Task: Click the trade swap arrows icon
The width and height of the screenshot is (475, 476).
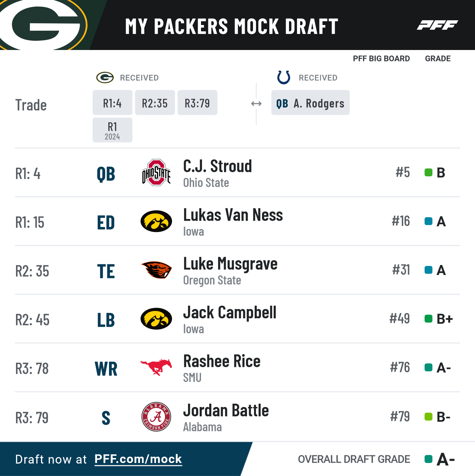Action: [x=256, y=104]
